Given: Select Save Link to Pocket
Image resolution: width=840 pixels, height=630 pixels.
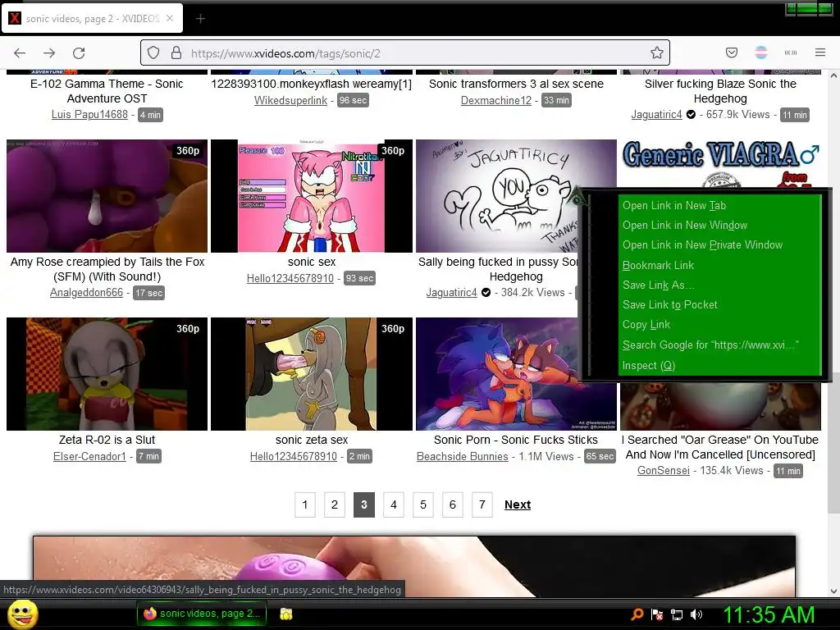Looking at the screenshot, I should (669, 305).
